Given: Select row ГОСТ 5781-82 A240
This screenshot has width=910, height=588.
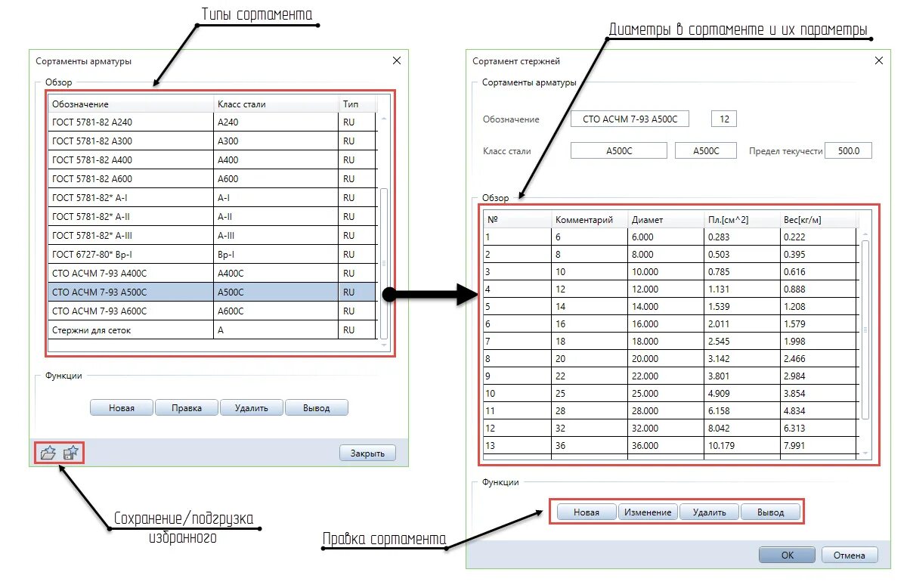Looking at the screenshot, I should point(212,122).
